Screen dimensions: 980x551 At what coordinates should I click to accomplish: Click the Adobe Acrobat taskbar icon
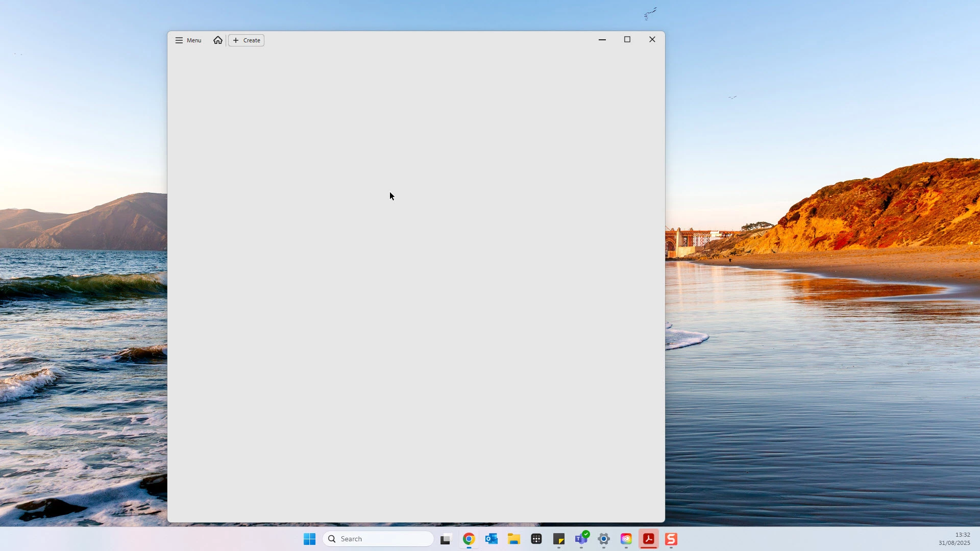(x=649, y=539)
